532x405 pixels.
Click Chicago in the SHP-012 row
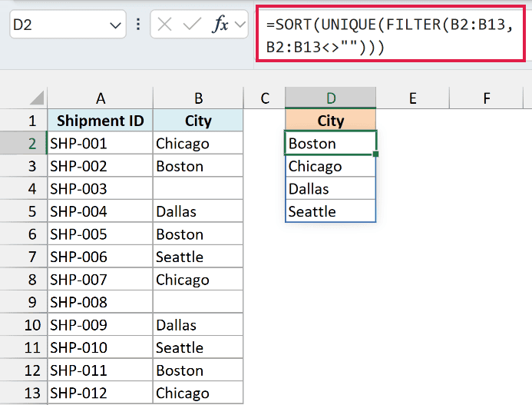pyautogui.click(x=198, y=393)
